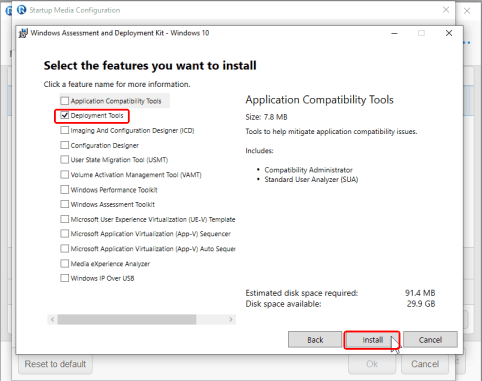Click the feature list left scroll arrow
Image resolution: width=482 pixels, height=381 pixels.
click(52, 319)
